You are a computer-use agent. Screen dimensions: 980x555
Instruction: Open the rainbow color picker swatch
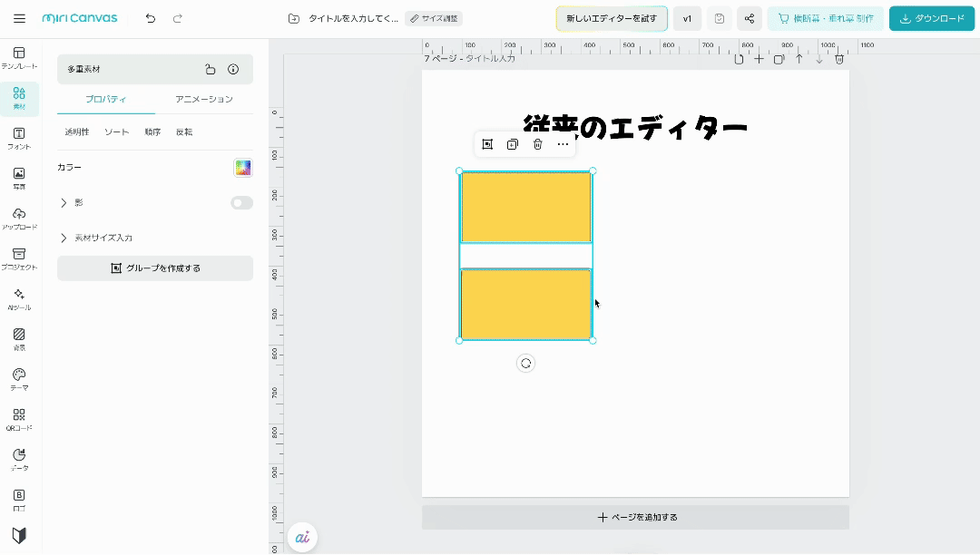pyautogui.click(x=242, y=167)
